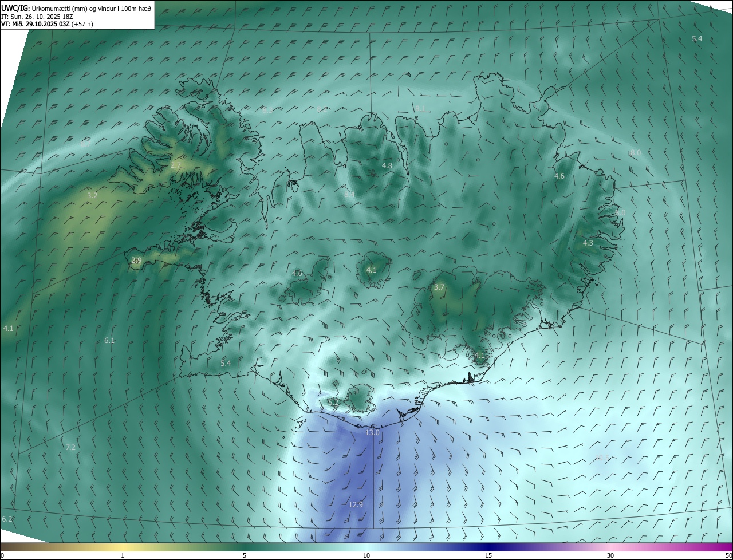Click the colorbar tick labeled 0
Viewport: 733px width, 560px height.
[x=2, y=555]
